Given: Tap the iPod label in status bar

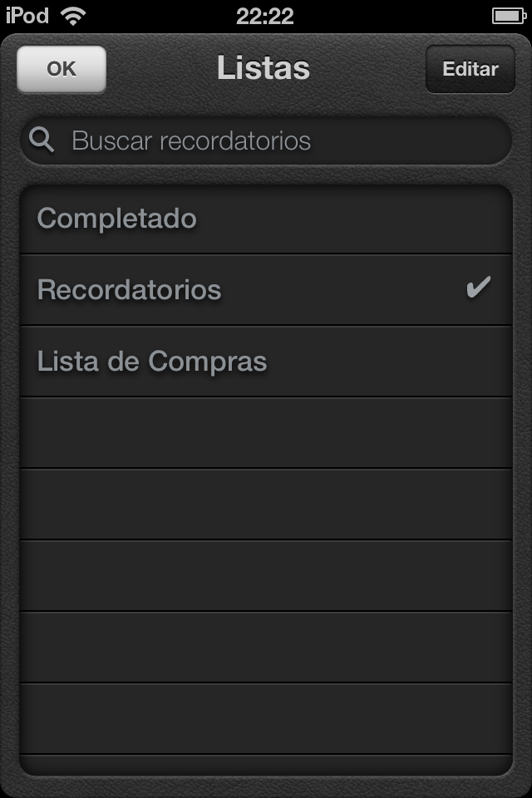Looking at the screenshot, I should (x=27, y=16).
